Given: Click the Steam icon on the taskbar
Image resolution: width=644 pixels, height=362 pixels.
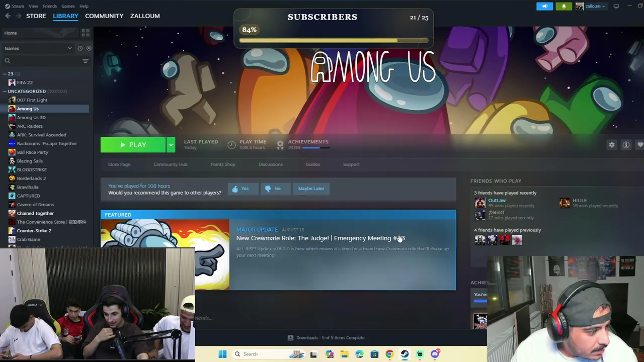Looking at the screenshot, I should [405, 354].
